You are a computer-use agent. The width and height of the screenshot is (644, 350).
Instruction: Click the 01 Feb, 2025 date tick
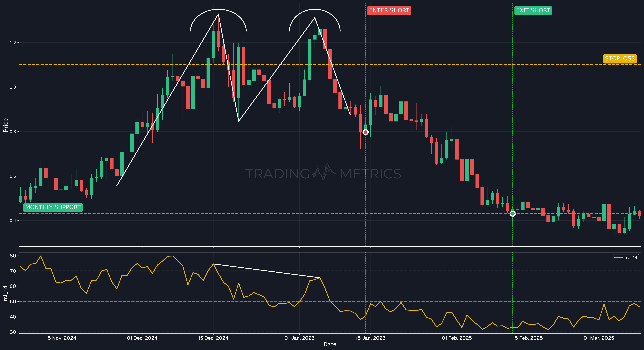(x=457, y=338)
